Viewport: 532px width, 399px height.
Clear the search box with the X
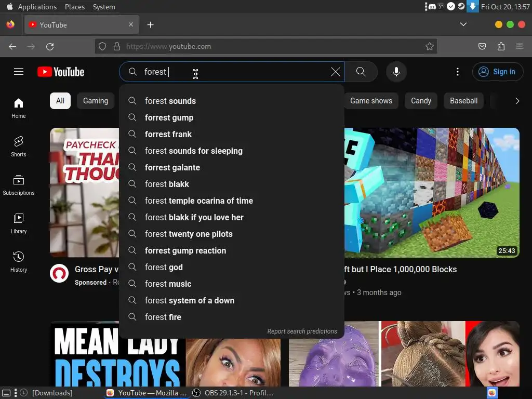pyautogui.click(x=335, y=72)
